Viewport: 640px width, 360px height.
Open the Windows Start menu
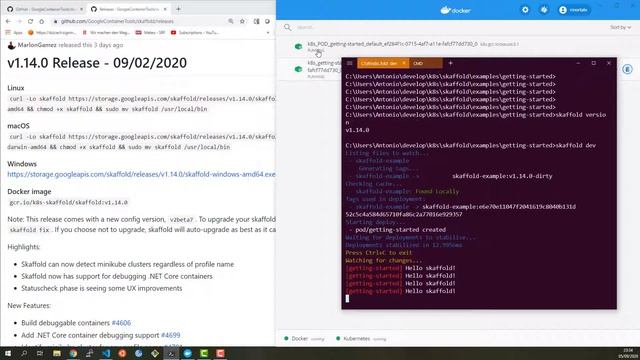[7, 353]
